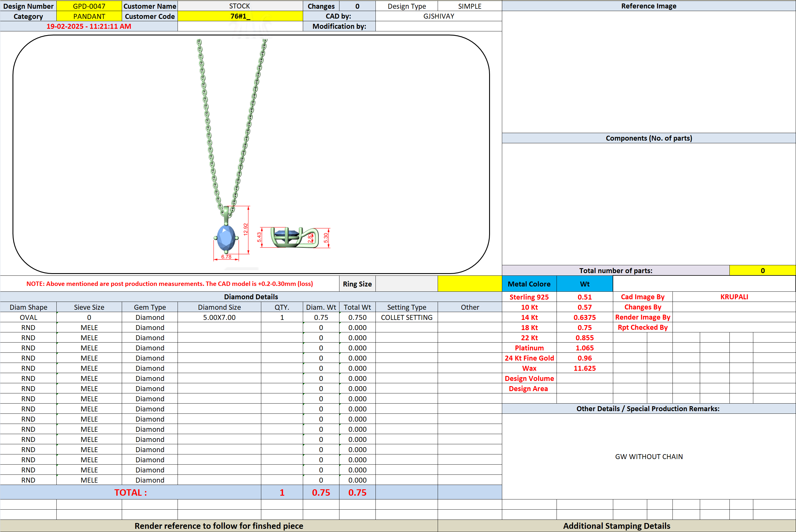Click the Changes value cell next to Changes
796x532 pixels.
click(357, 6)
